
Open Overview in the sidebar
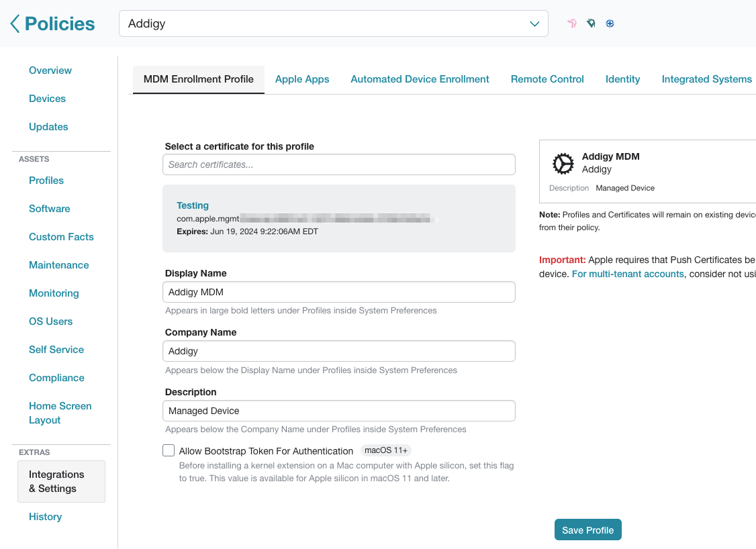[x=50, y=70]
